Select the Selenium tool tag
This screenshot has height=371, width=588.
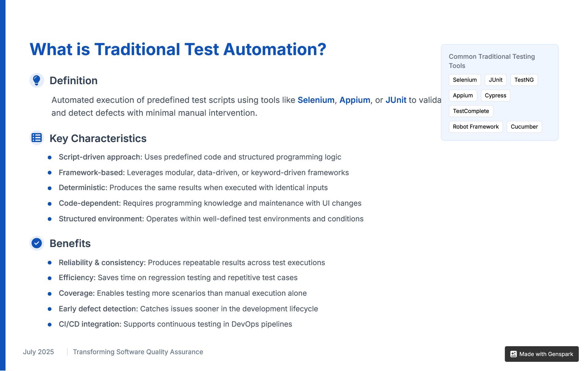pyautogui.click(x=465, y=80)
